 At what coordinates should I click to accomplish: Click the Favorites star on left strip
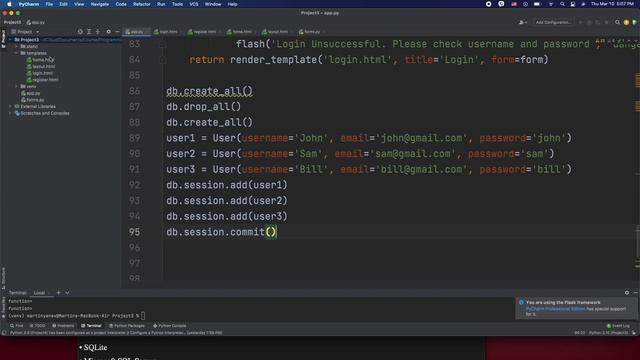pyautogui.click(x=3, y=316)
